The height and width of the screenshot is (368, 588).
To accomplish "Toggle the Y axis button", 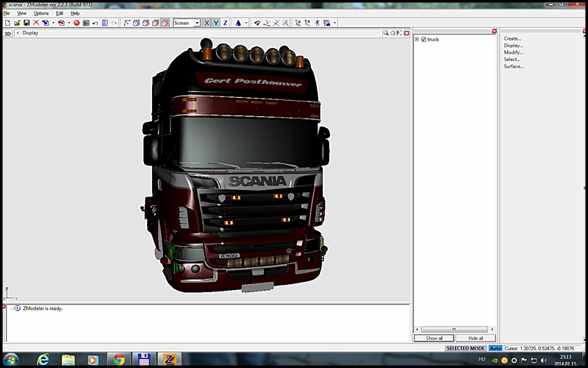I will pos(215,23).
